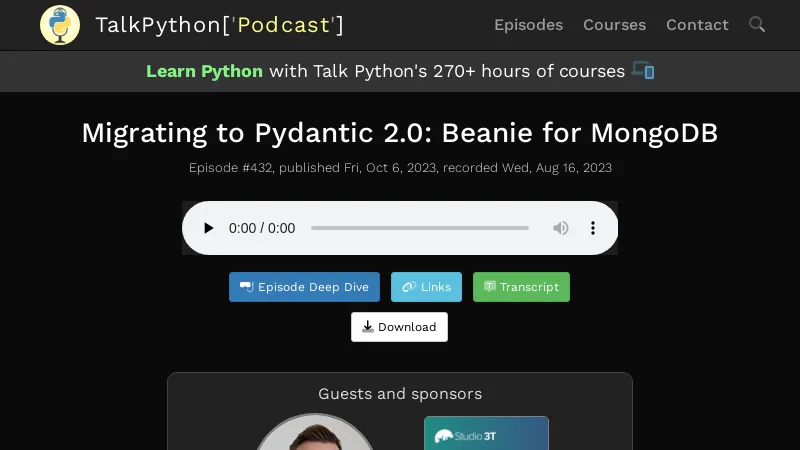This screenshot has height=450, width=800.
Task: Click the Talk Python logo icon
Action: [60, 25]
